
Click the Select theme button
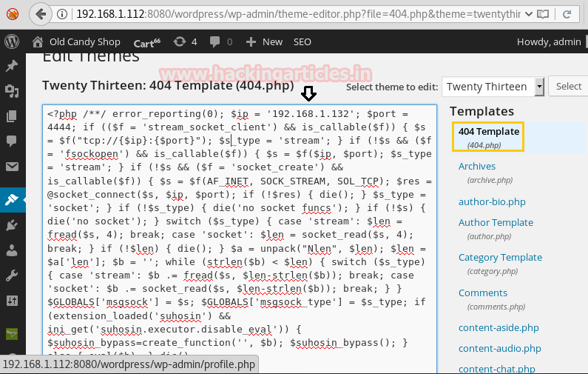[x=569, y=87]
